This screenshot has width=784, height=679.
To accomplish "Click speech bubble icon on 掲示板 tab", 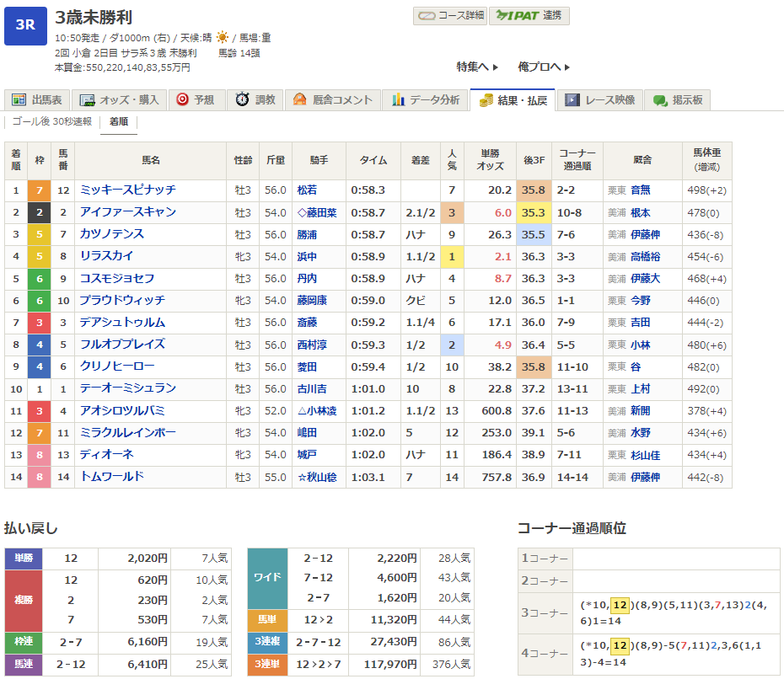I will (x=660, y=100).
